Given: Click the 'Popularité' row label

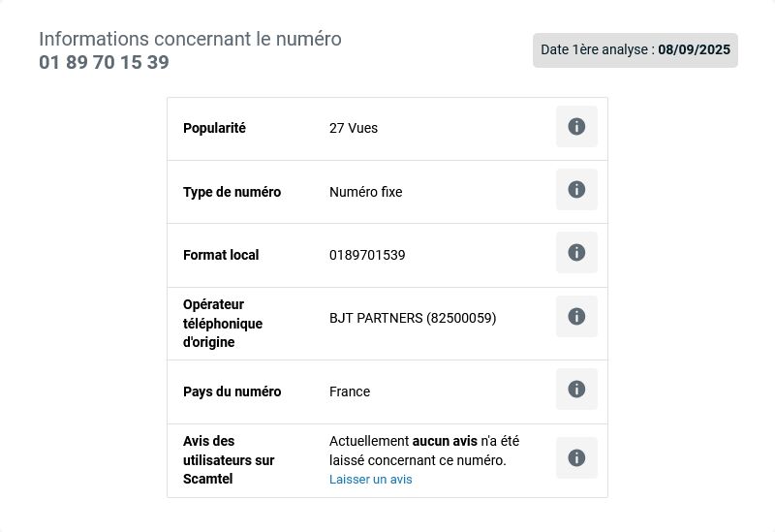Looking at the screenshot, I should click(214, 128).
